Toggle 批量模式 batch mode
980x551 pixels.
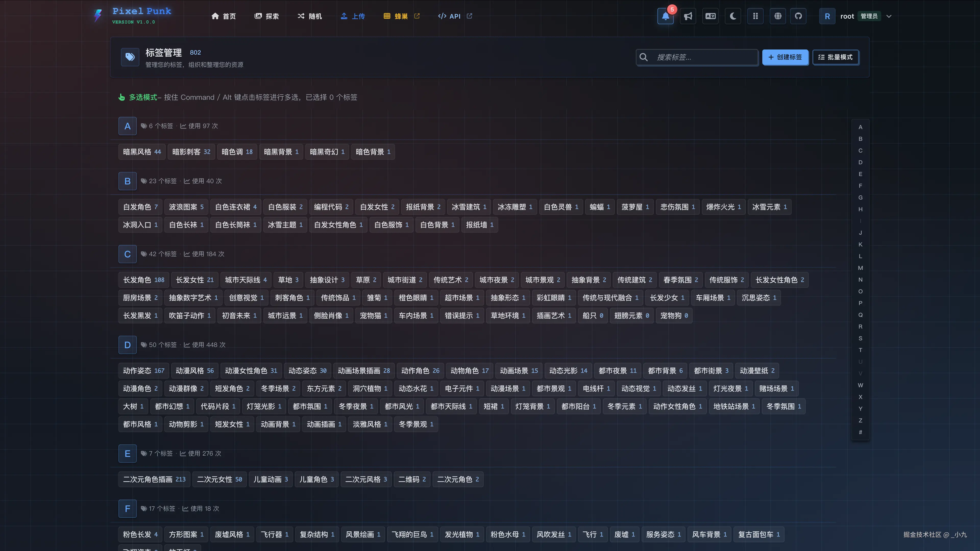(x=836, y=57)
